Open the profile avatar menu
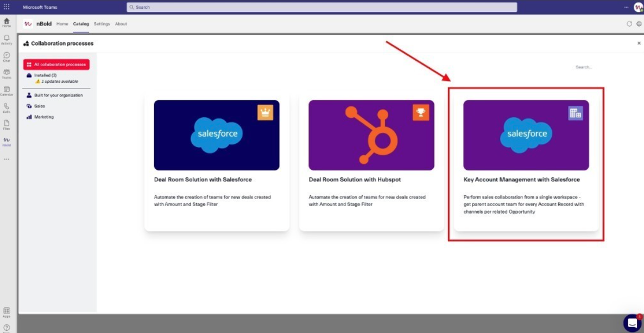Viewport: 644px width, 333px height. (x=638, y=7)
